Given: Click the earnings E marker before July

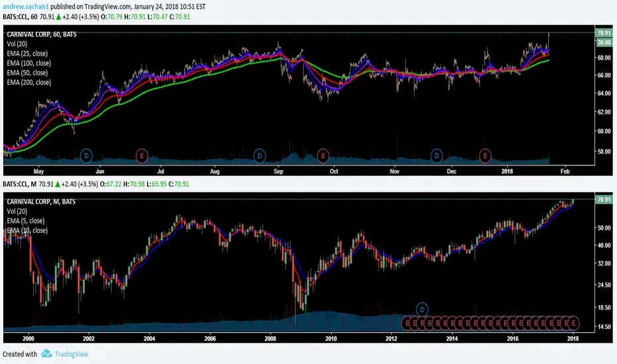Looking at the screenshot, I should [x=142, y=156].
